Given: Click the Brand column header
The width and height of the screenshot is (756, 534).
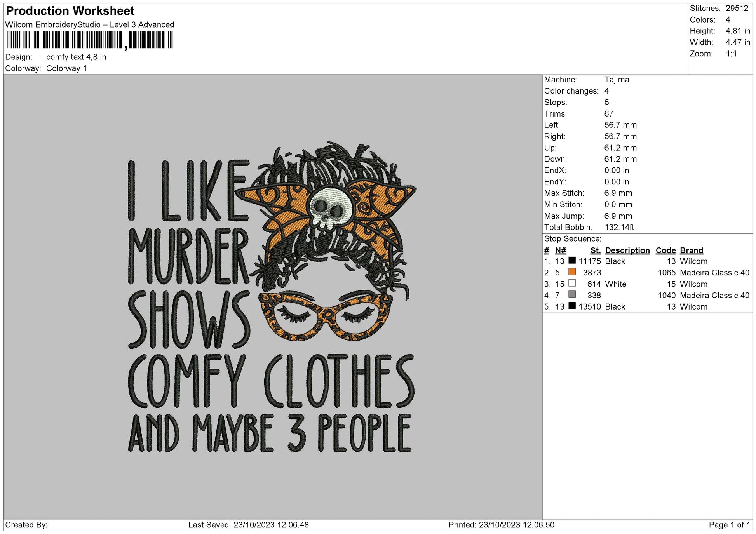Looking at the screenshot, I should [x=691, y=250].
